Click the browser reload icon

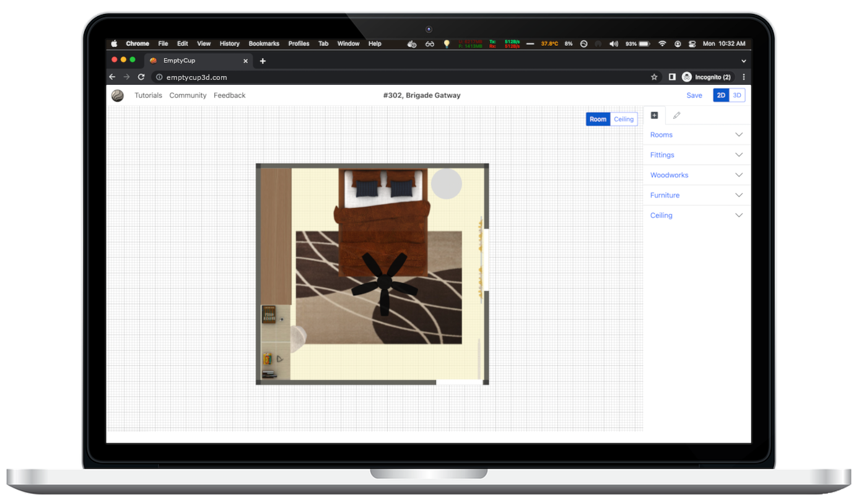click(141, 77)
